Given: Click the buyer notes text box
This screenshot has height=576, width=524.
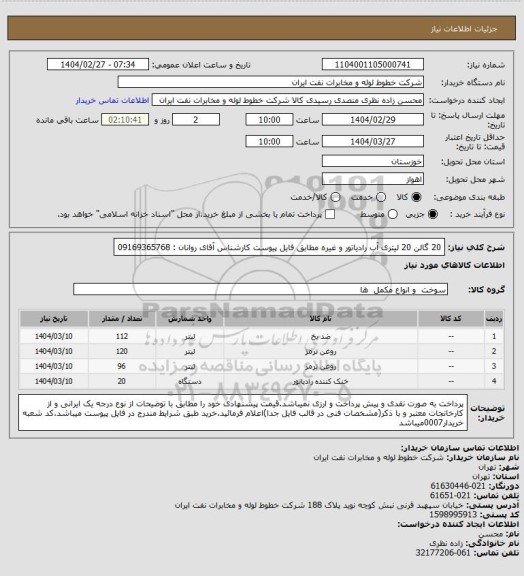Looking at the screenshot, I should 243,413.
